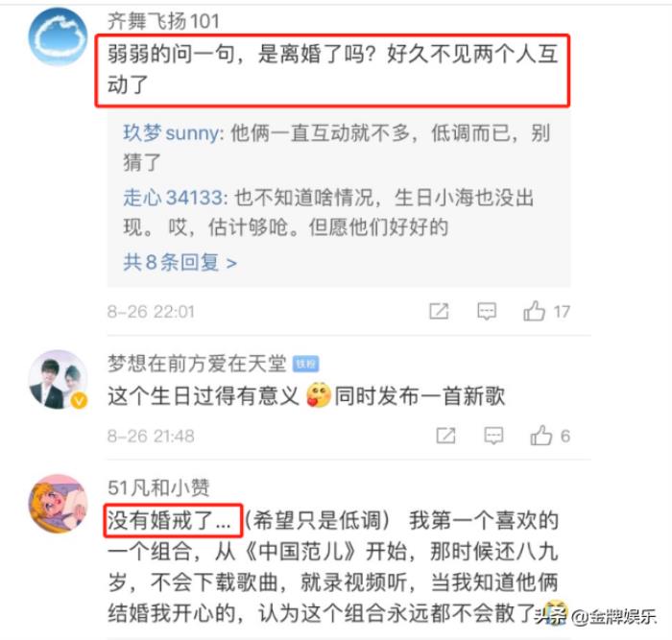
Task: Open the 齐舞飞扬101 username
Action: [163, 21]
